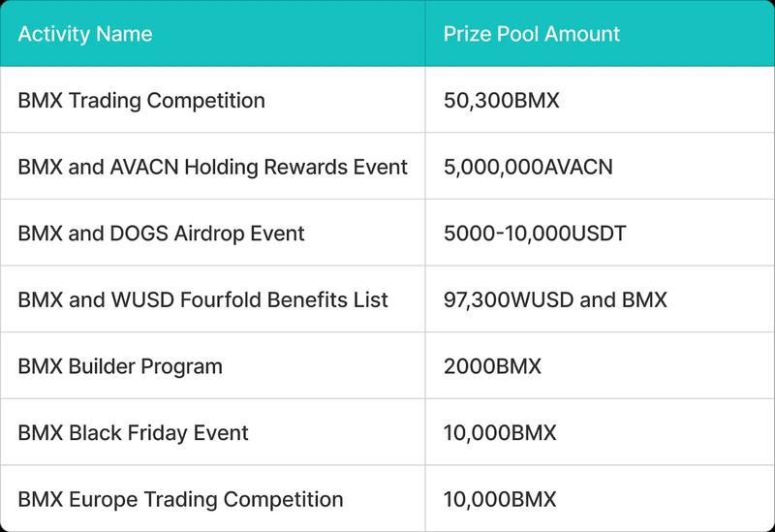775x532 pixels.
Task: Select the BMX Trading Competition cell
Action: pyautogui.click(x=141, y=100)
